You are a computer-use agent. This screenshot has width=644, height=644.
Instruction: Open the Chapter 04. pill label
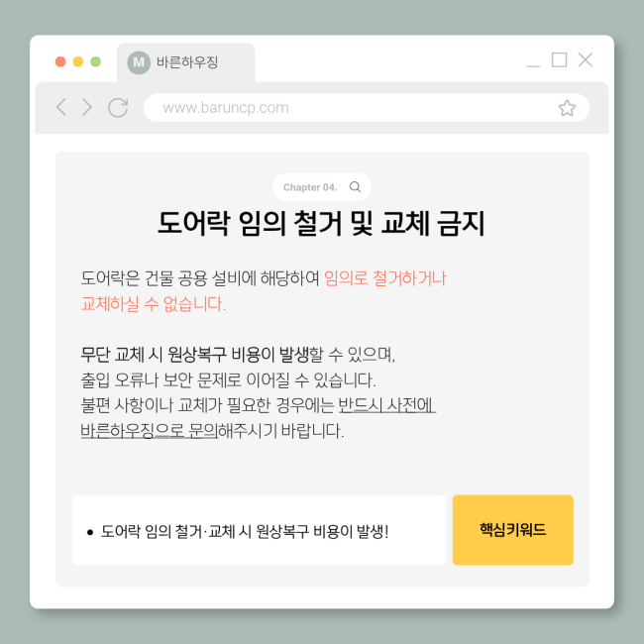(322, 187)
